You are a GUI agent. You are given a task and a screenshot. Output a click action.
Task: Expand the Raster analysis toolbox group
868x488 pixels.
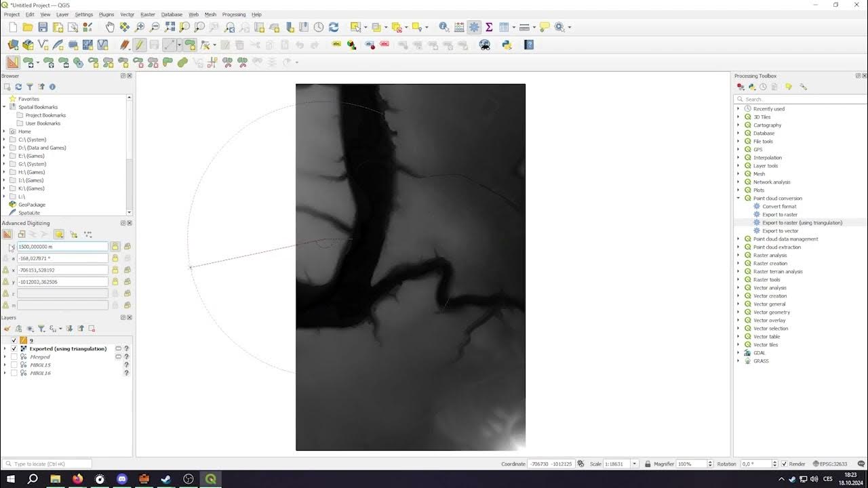738,255
